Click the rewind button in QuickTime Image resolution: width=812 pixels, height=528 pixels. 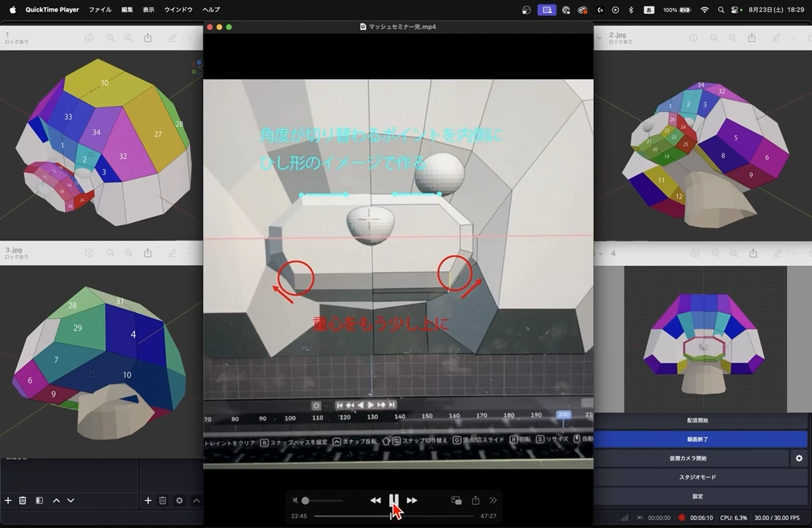coord(375,500)
